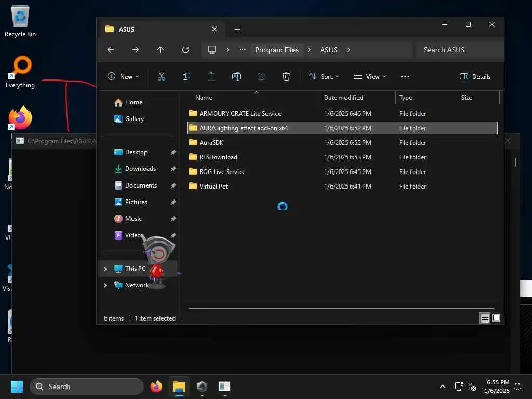The width and height of the screenshot is (532, 399).
Task: Expand hidden breadcrumb path with ellipsis
Action: click(x=242, y=49)
